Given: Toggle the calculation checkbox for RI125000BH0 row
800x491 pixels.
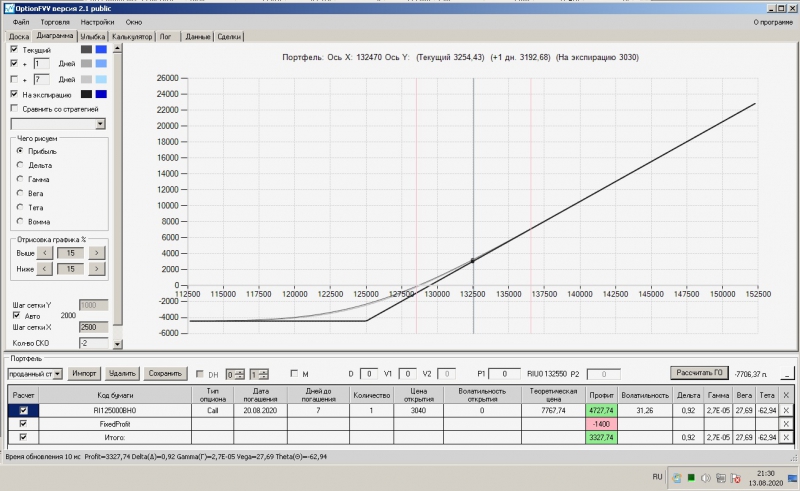Looking at the screenshot, I should tap(23, 410).
